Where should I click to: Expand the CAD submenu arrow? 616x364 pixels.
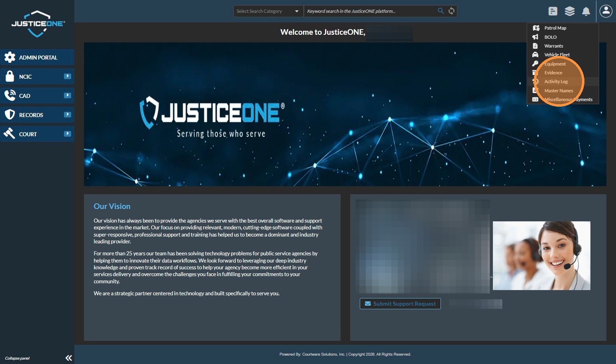68,95
